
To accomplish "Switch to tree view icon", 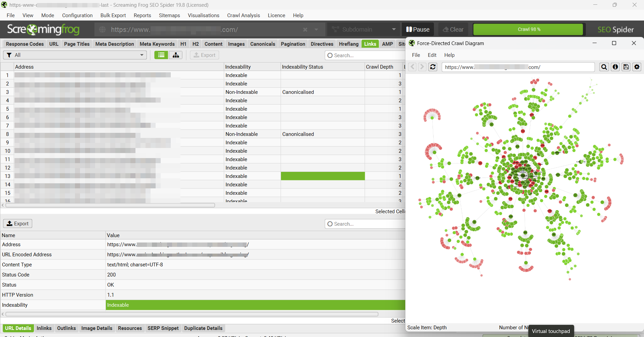I will click(176, 55).
